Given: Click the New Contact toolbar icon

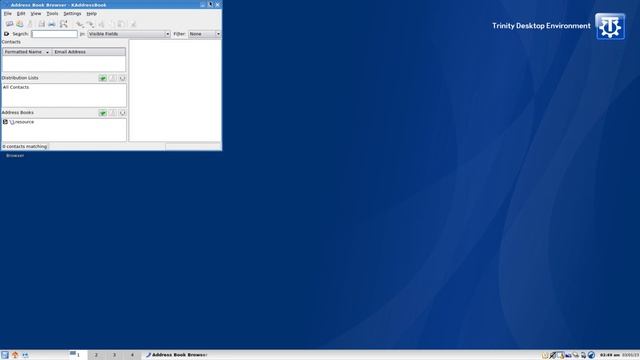Looking at the screenshot, I should tap(9, 24).
